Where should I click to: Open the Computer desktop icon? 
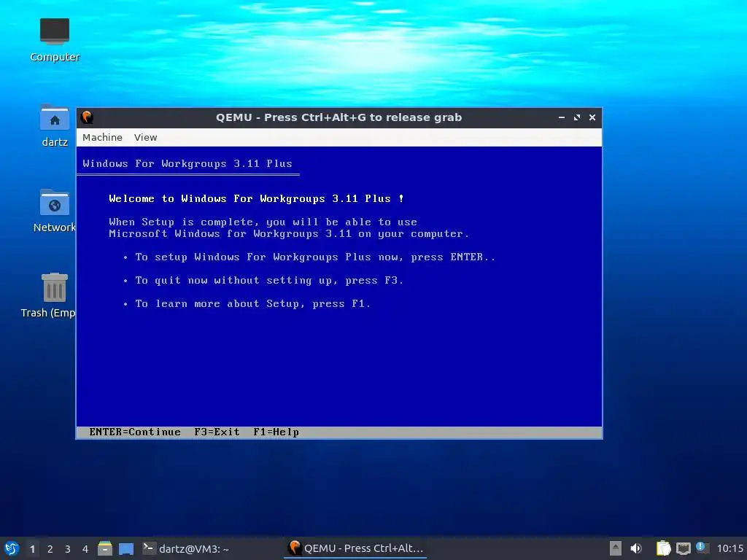coord(54,40)
